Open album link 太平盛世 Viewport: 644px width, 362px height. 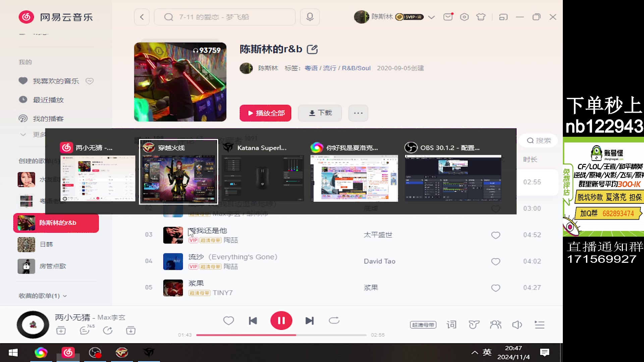click(378, 235)
